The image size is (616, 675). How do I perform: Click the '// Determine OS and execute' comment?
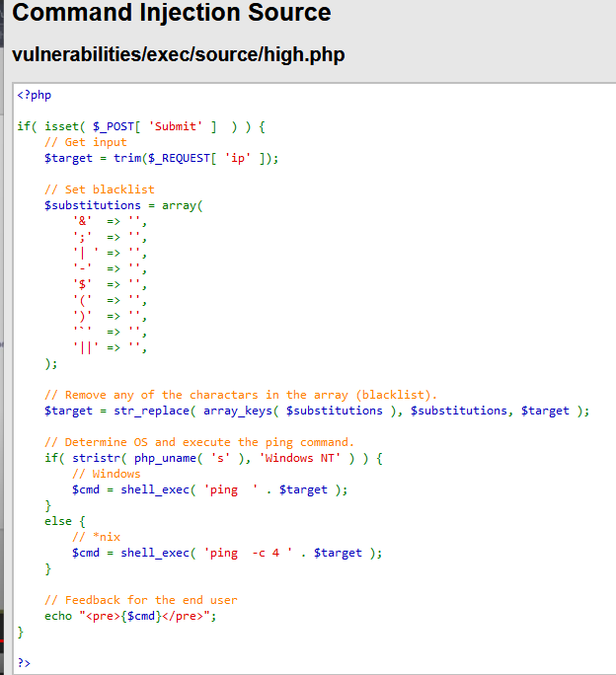point(199,442)
